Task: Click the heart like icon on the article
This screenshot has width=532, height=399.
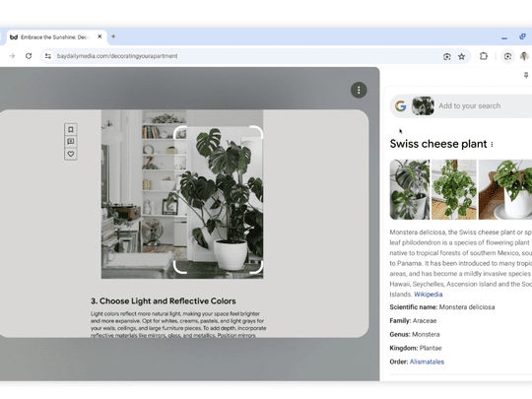Action: pyautogui.click(x=71, y=154)
